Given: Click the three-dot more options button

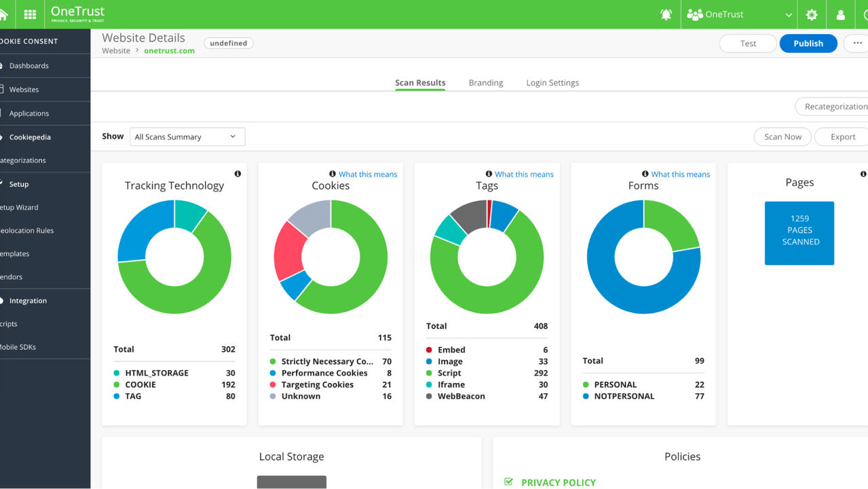Looking at the screenshot, I should tap(856, 43).
